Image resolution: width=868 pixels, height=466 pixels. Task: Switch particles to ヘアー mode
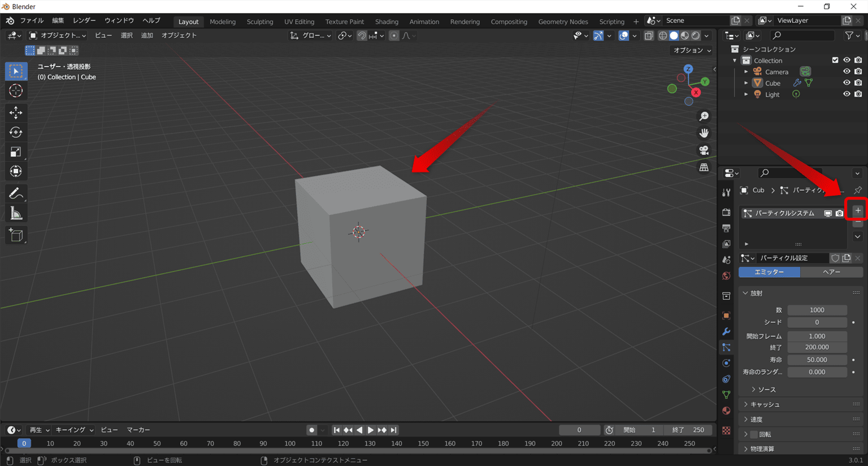coord(831,272)
